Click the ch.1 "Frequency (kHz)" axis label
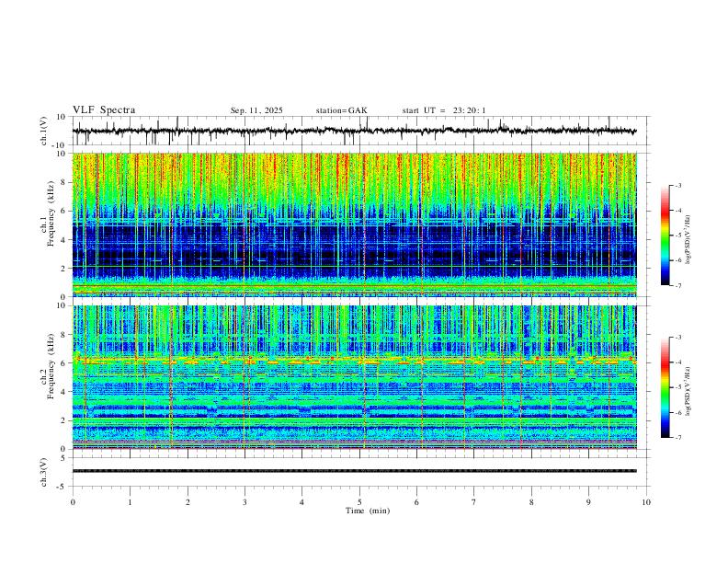 pos(51,213)
